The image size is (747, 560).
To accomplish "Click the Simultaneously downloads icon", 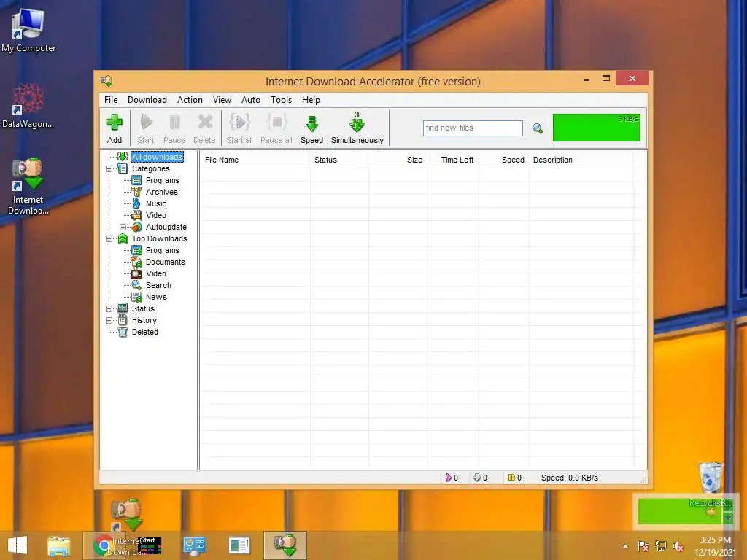I will coord(357,122).
